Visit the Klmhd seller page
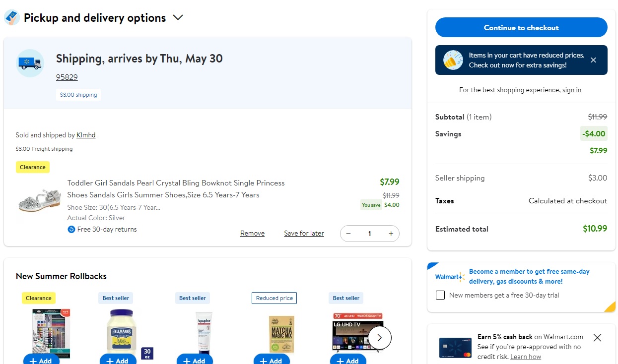The image size is (618, 364). (x=85, y=134)
